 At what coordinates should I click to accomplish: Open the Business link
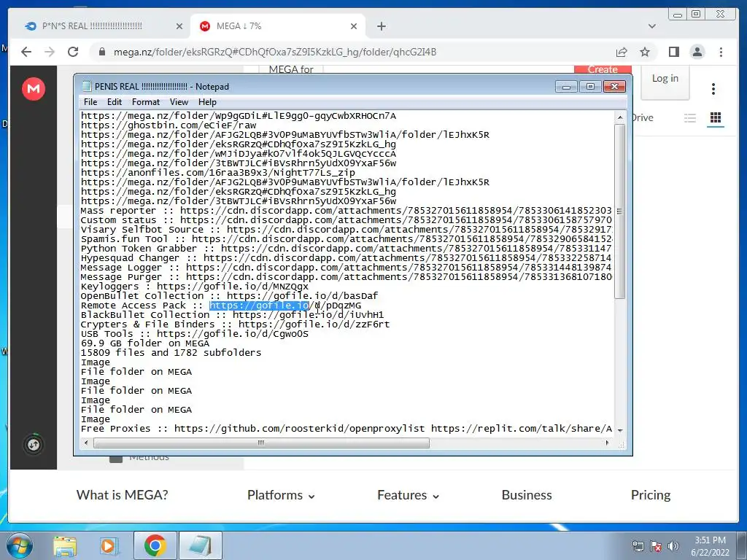click(x=527, y=495)
